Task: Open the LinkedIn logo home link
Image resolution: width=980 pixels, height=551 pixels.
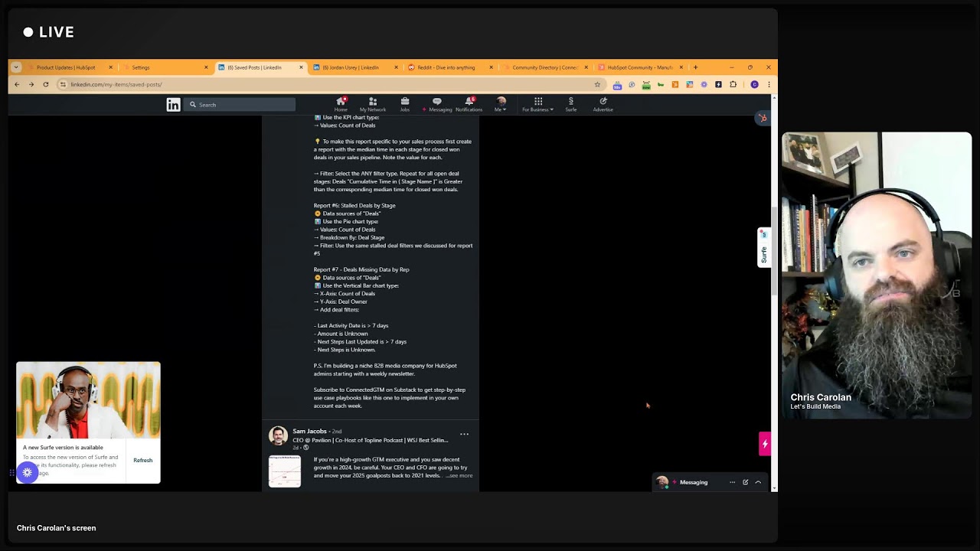Action: click(x=174, y=105)
